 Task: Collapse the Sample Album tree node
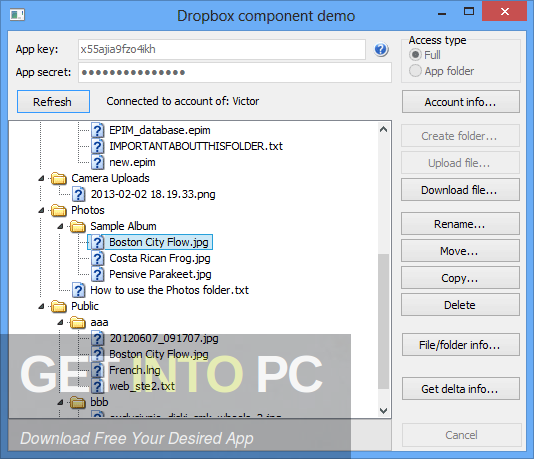tap(60, 226)
